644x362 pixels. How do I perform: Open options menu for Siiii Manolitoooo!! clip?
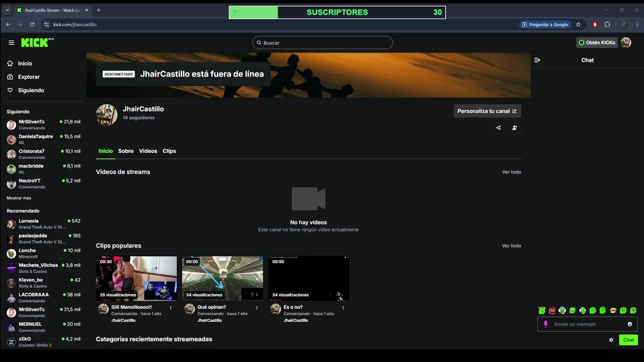[171, 308]
